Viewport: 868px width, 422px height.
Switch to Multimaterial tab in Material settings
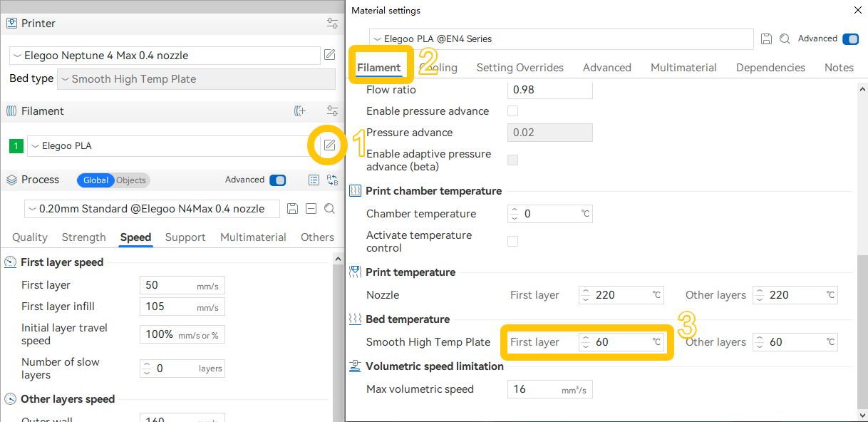pyautogui.click(x=683, y=68)
